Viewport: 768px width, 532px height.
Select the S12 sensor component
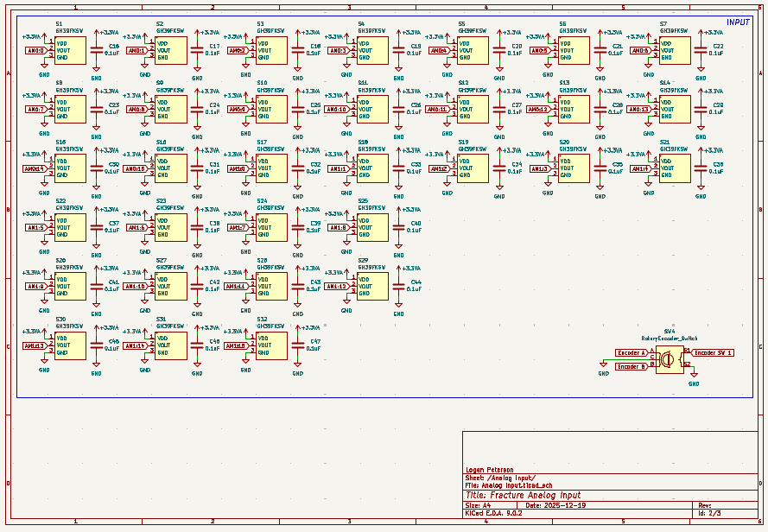(473, 109)
